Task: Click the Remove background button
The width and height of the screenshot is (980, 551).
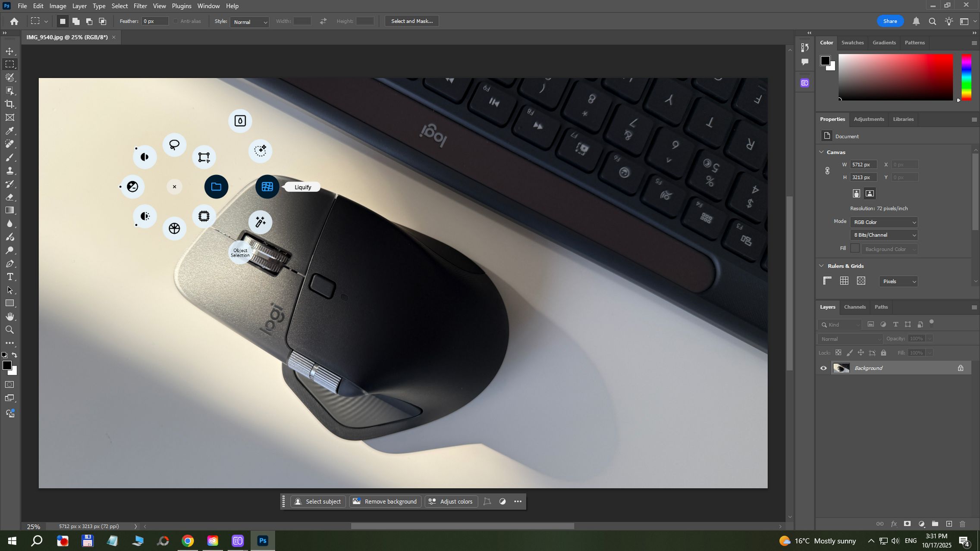Action: pyautogui.click(x=385, y=501)
